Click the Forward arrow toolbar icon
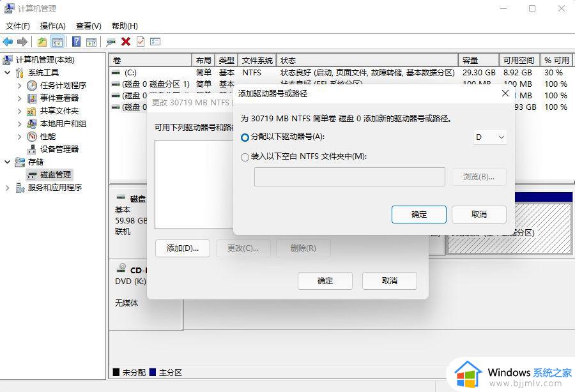The height and width of the screenshot is (392, 575). click(22, 41)
